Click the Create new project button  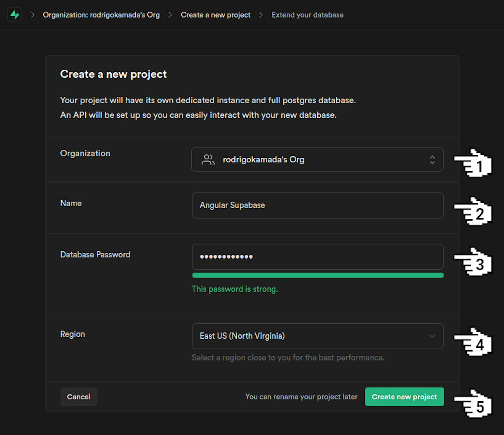(404, 397)
